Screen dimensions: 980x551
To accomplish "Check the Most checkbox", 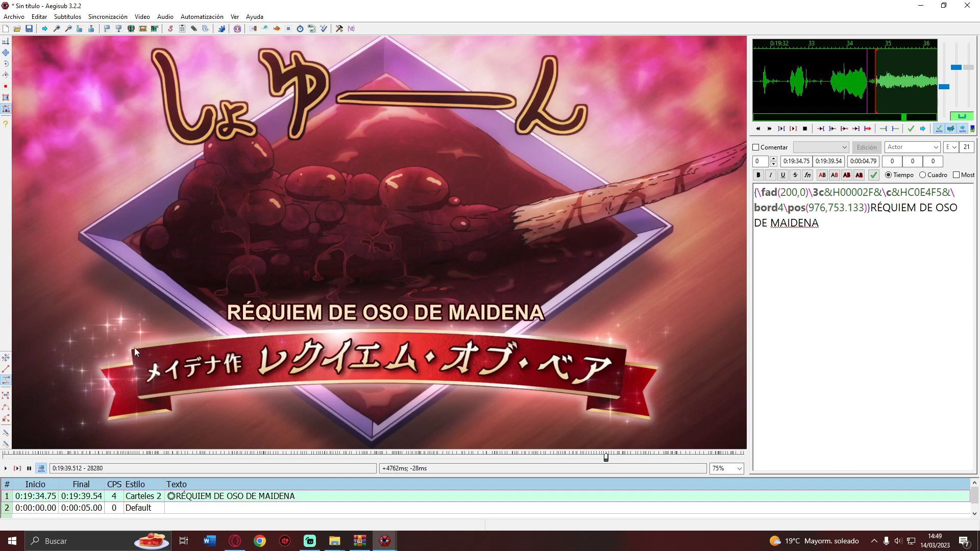I will 957,175.
